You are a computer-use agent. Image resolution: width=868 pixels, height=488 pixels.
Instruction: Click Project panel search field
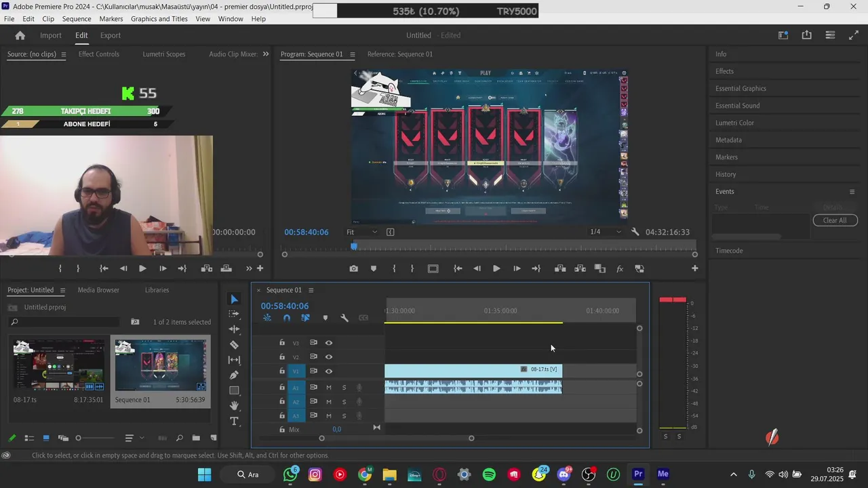pyautogui.click(x=64, y=322)
